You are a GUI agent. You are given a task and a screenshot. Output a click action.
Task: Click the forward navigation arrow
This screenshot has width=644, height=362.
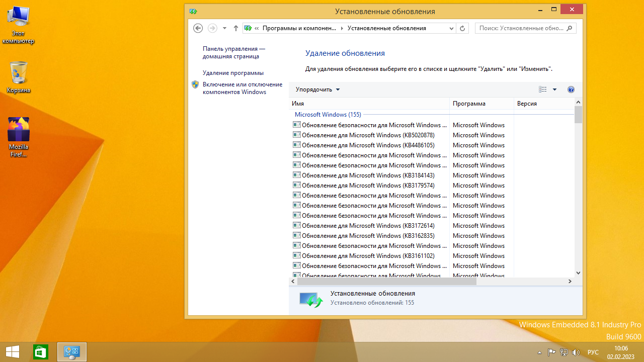tap(212, 28)
